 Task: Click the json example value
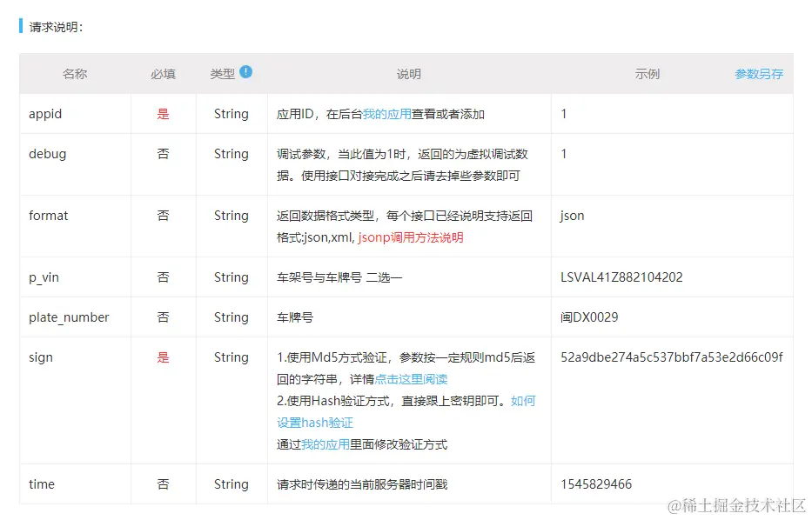(573, 216)
